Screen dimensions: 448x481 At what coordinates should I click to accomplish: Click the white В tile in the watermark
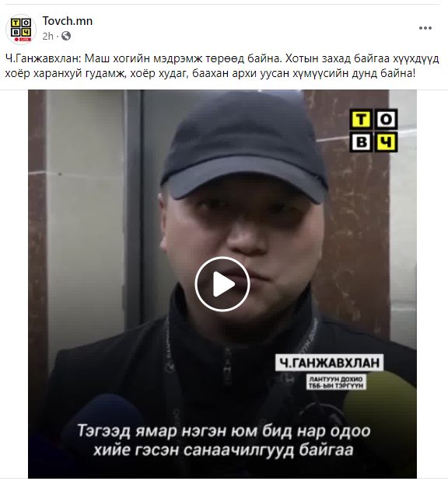pos(361,142)
